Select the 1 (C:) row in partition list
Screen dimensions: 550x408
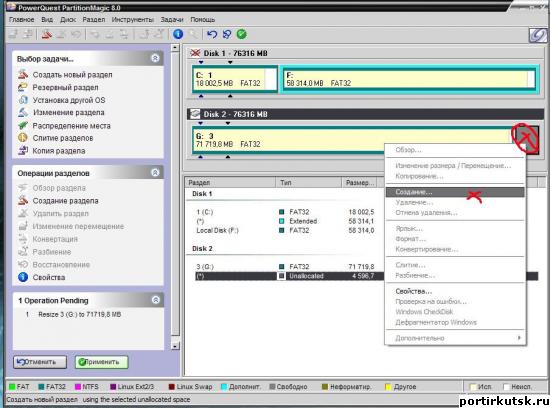point(285,212)
